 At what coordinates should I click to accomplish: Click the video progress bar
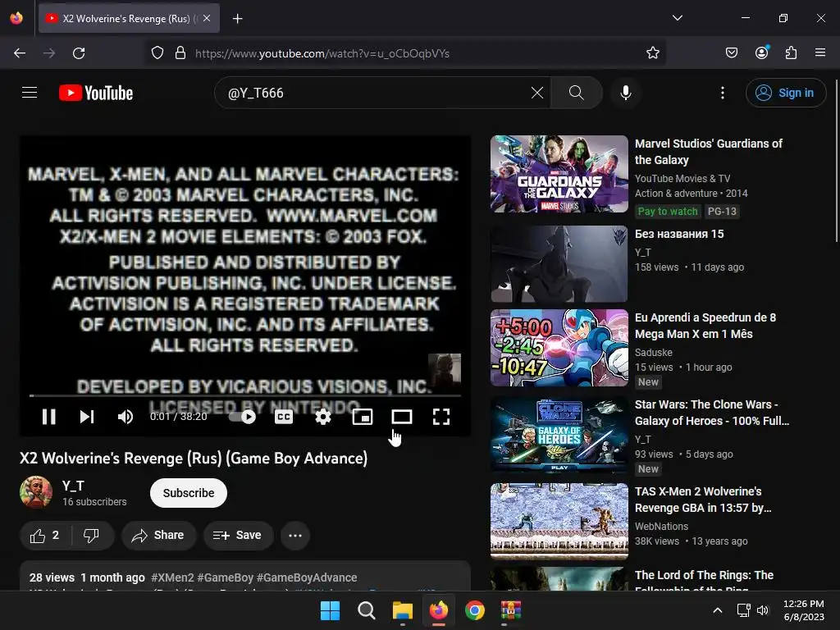[245, 396]
